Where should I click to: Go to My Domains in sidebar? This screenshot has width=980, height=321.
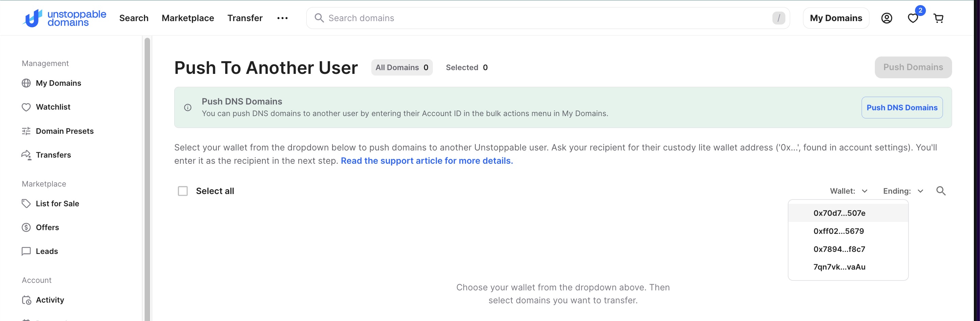tap(58, 83)
